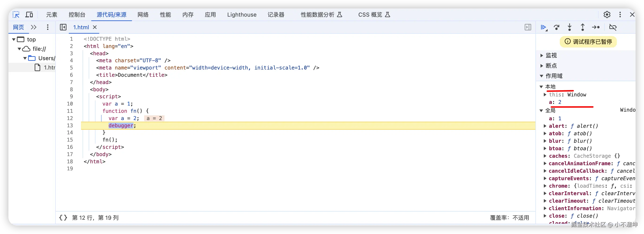The height and width of the screenshot is (234, 644).
Task: Expand the captureEvents entry
Action: 545,178
